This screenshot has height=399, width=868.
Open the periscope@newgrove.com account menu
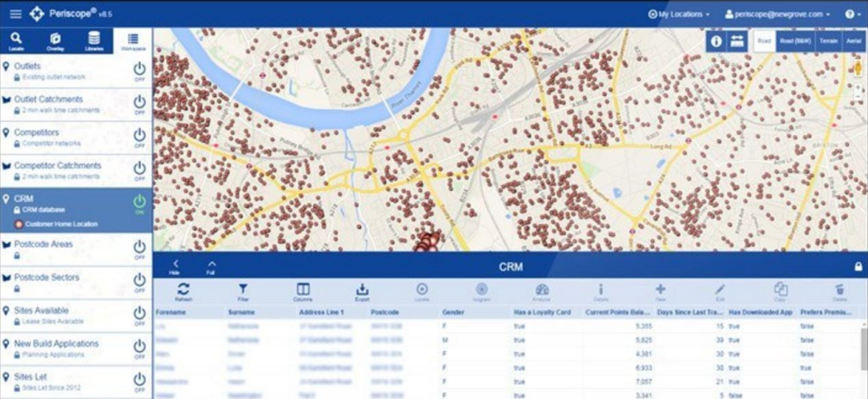point(778,14)
